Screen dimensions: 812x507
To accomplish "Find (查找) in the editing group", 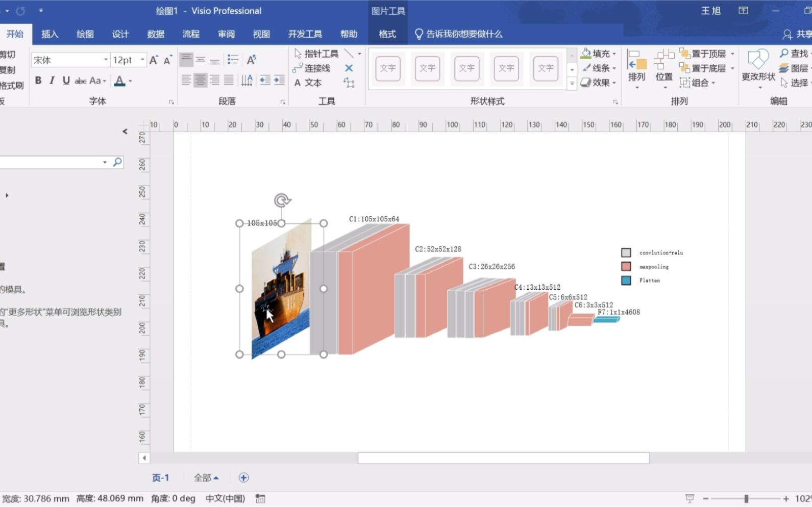I will point(794,54).
